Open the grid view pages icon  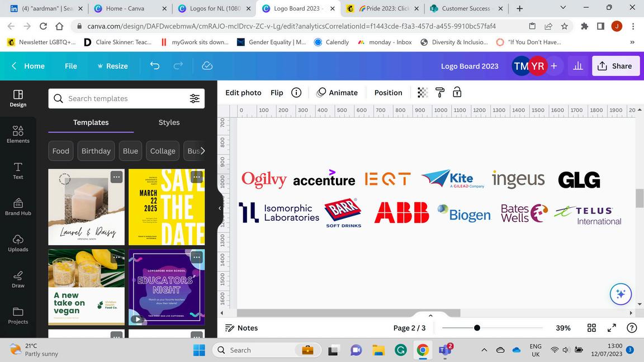coord(591,328)
